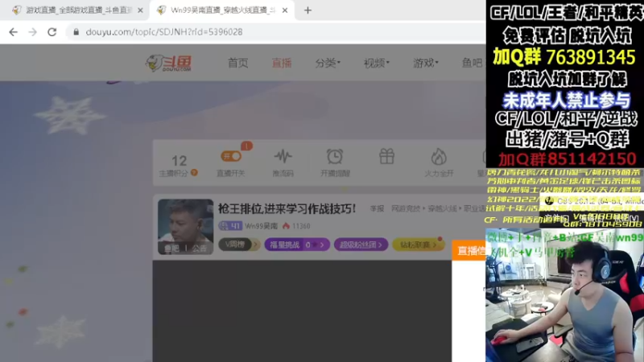This screenshot has height=362, width=644.
Task: Click the orange 直播信 button
Action: pyautogui.click(x=469, y=250)
